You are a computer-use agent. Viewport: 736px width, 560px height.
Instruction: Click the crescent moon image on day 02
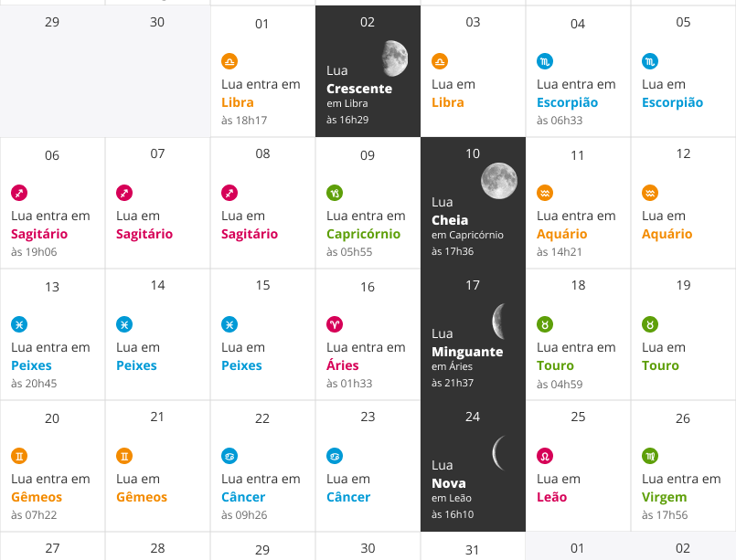click(x=394, y=58)
